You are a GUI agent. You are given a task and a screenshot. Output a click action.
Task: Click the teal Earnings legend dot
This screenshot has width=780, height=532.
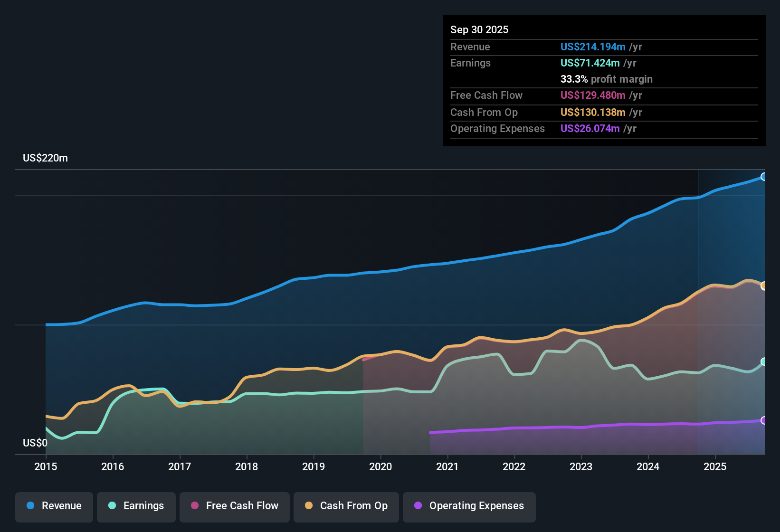pyautogui.click(x=112, y=506)
